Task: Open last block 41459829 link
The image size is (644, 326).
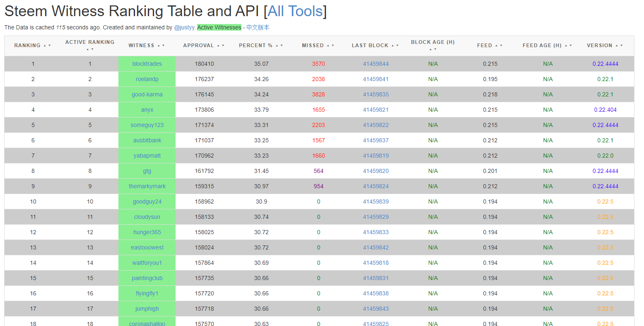Action: pos(376,217)
